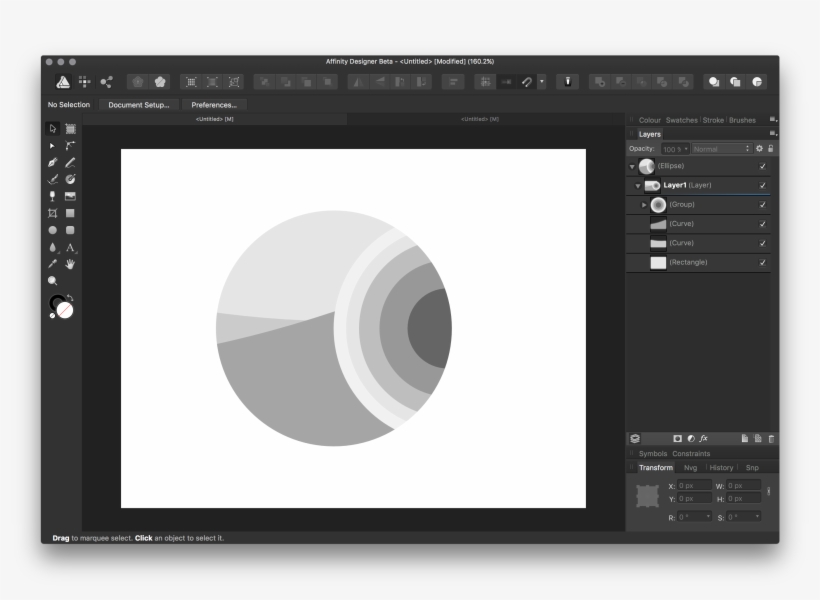Image resolution: width=820 pixels, height=600 pixels.
Task: Pick the Vector Brush tool
Action: tap(51, 177)
